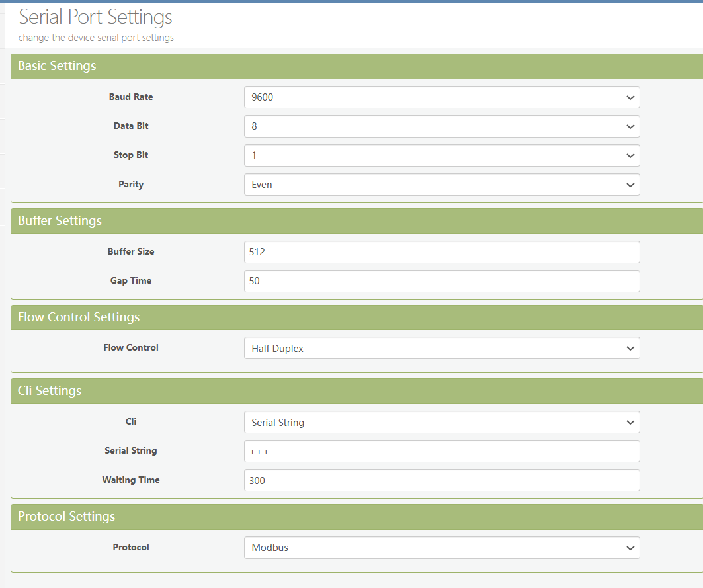Click the Stop Bit label
The width and height of the screenshot is (703, 588).
(131, 155)
